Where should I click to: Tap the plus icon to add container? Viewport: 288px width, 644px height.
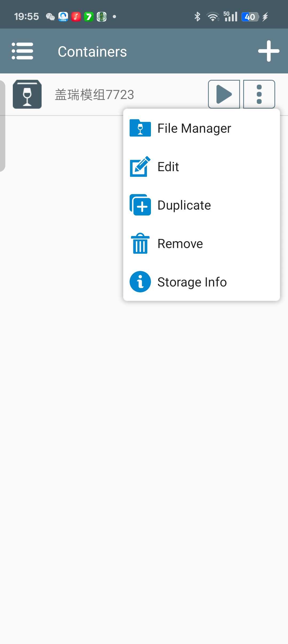tap(269, 51)
